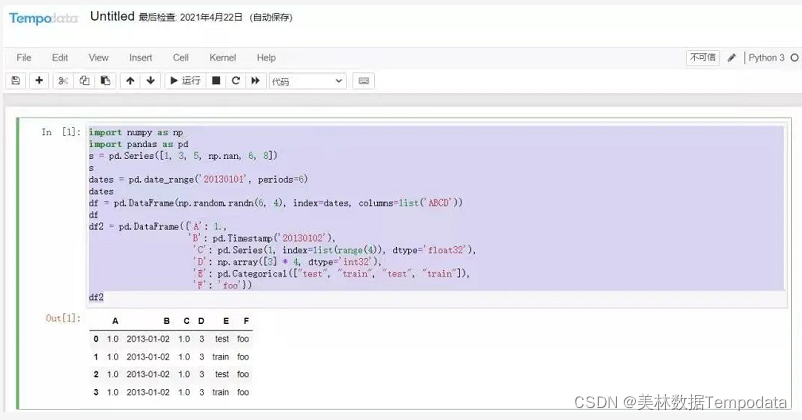Cut selected cell with scissors icon

(63, 81)
